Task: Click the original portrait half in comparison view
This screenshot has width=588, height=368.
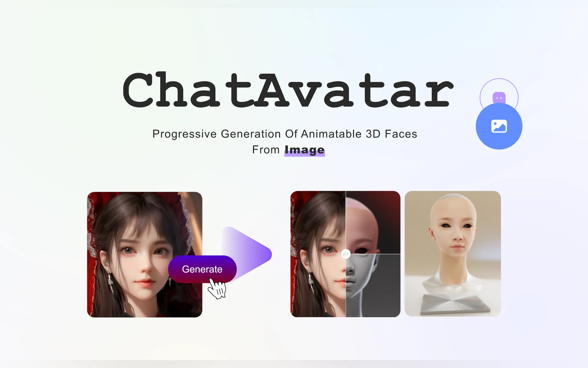Action: tap(318, 254)
